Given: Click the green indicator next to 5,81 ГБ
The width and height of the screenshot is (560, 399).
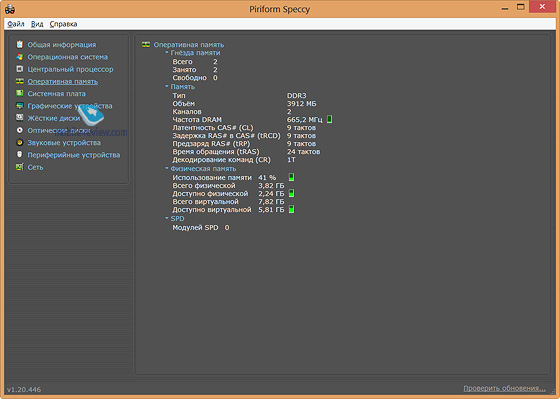Looking at the screenshot, I should [291, 209].
